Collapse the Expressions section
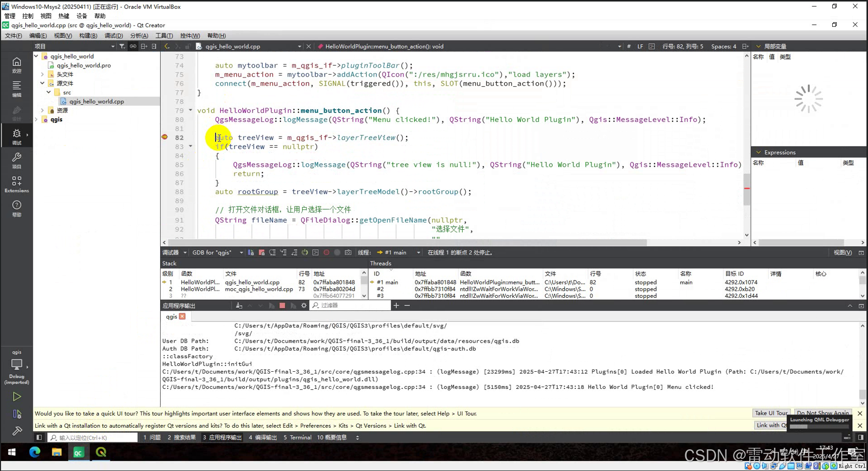Viewport: 868px width, 471px height. (x=759, y=152)
